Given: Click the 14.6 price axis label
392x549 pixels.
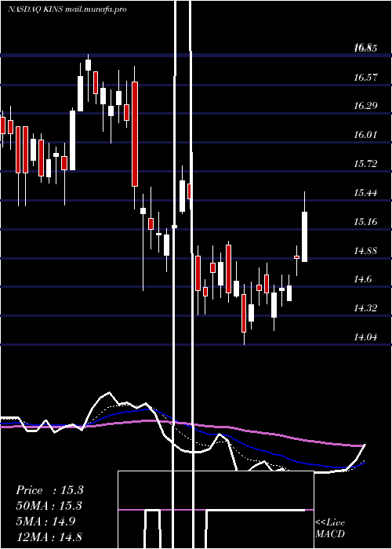Looking at the screenshot, I should click(362, 279).
